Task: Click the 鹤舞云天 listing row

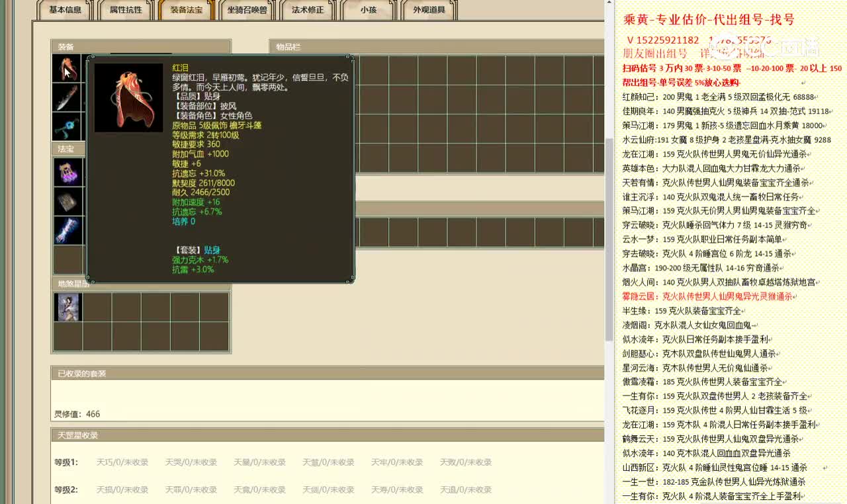Action: tap(713, 439)
